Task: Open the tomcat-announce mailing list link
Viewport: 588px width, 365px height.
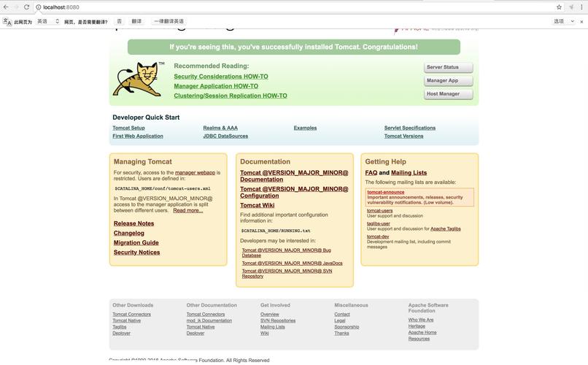Action: [x=385, y=192]
